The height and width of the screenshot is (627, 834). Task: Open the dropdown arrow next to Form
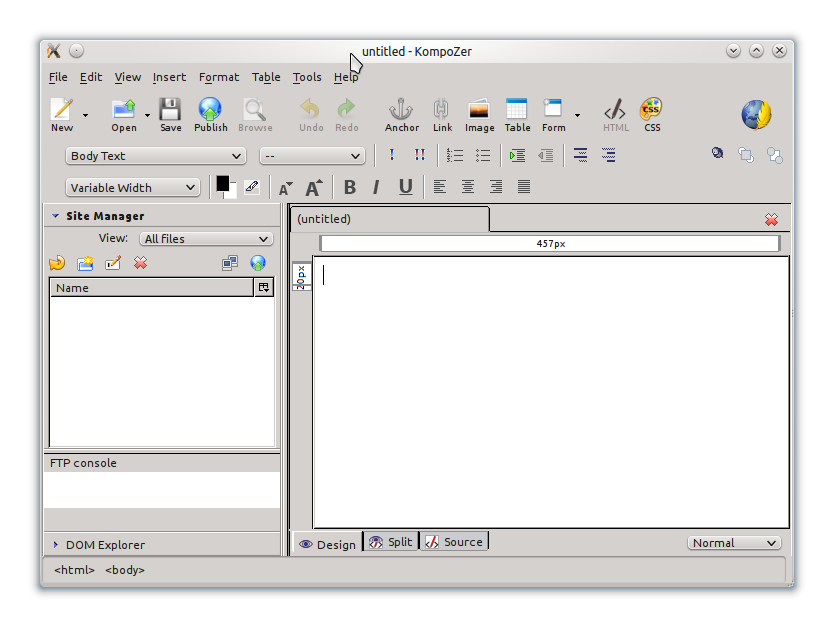[x=577, y=115]
